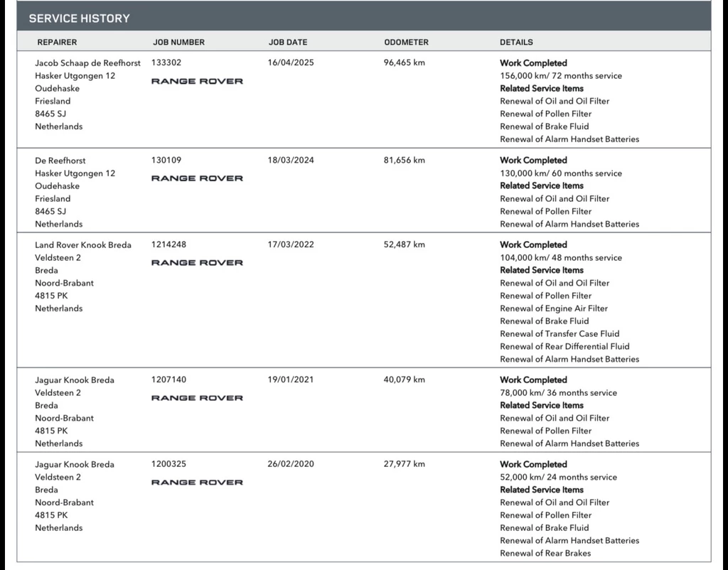Click the Range Rover logo under job 1214248
The height and width of the screenshot is (570, 728).
(x=197, y=263)
